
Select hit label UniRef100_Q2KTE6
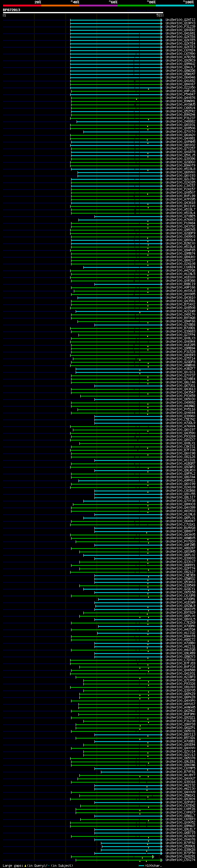pos(180,37)
